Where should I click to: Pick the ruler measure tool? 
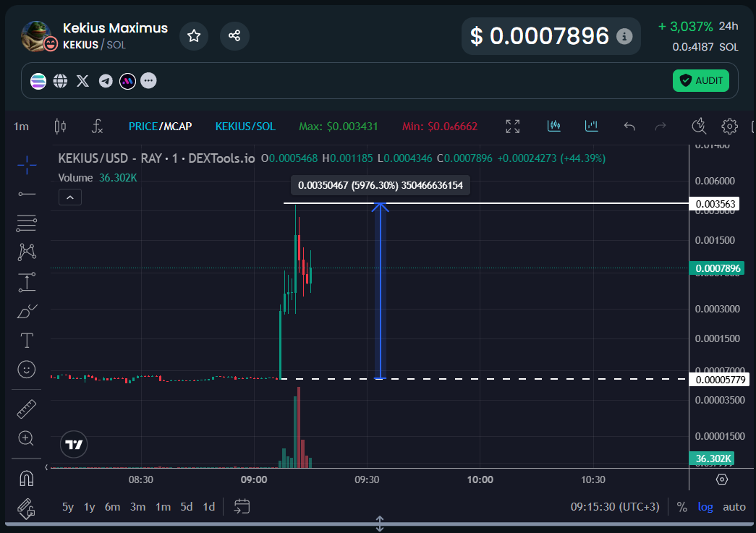[x=27, y=409]
